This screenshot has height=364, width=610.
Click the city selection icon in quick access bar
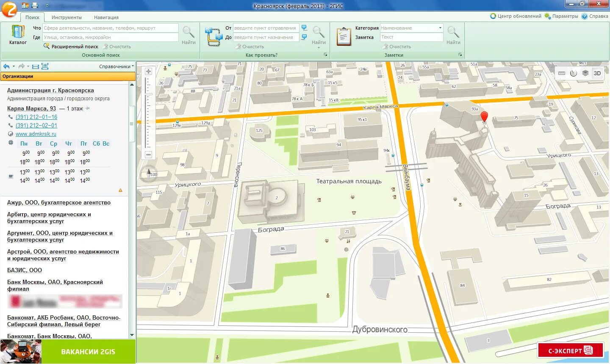click(x=25, y=6)
